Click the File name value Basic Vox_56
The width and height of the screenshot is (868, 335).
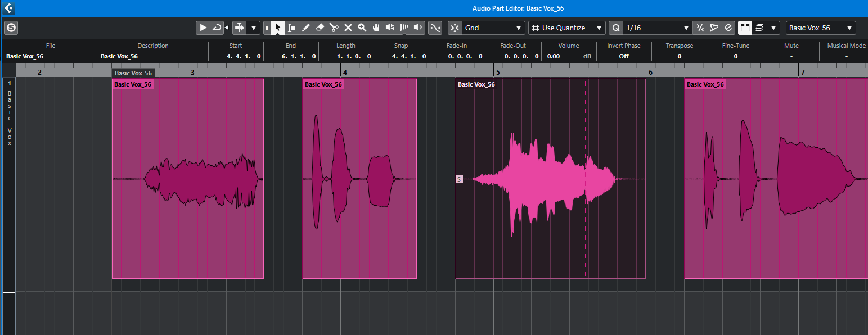coord(25,56)
